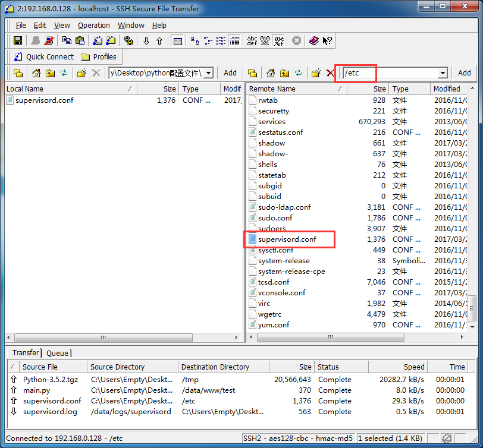Click the remote pane horizontal scrollbar thumb

tap(330, 337)
